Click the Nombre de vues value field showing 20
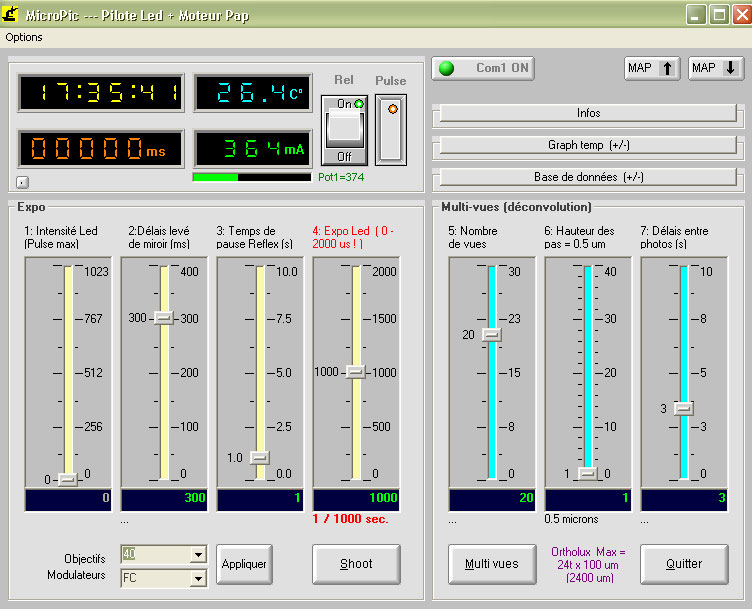 [x=492, y=500]
